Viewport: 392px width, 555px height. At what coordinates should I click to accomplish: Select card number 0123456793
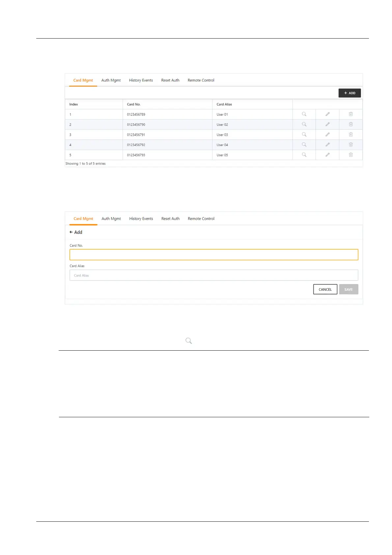pos(136,155)
